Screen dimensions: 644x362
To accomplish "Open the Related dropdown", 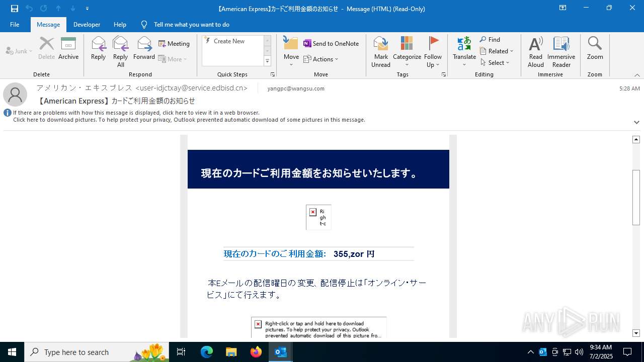I will click(497, 51).
